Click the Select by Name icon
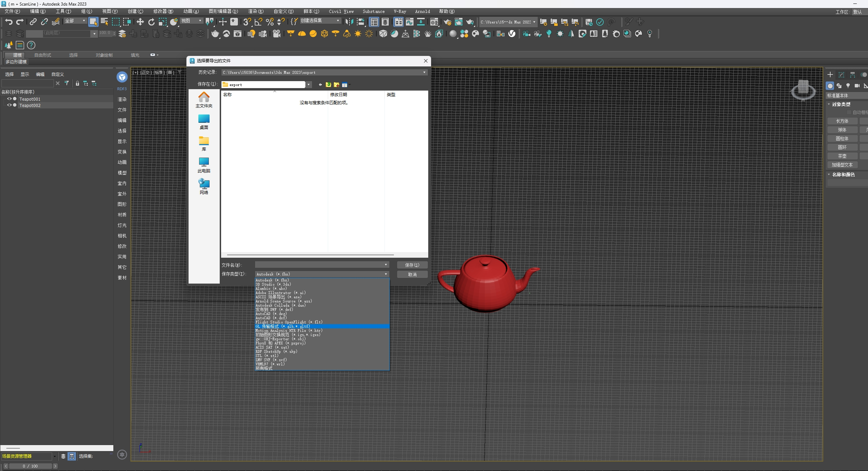The height and width of the screenshot is (471, 868). pyautogui.click(x=104, y=22)
